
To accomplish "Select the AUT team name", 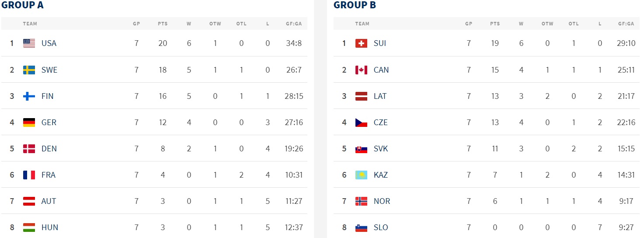I will (49, 201).
